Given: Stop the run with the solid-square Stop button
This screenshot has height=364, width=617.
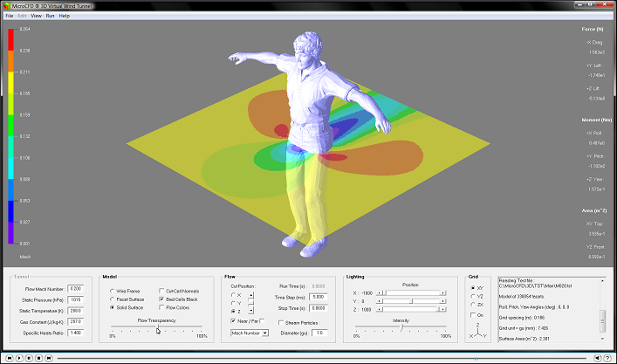Looking at the screenshot, I should click(x=39, y=358).
